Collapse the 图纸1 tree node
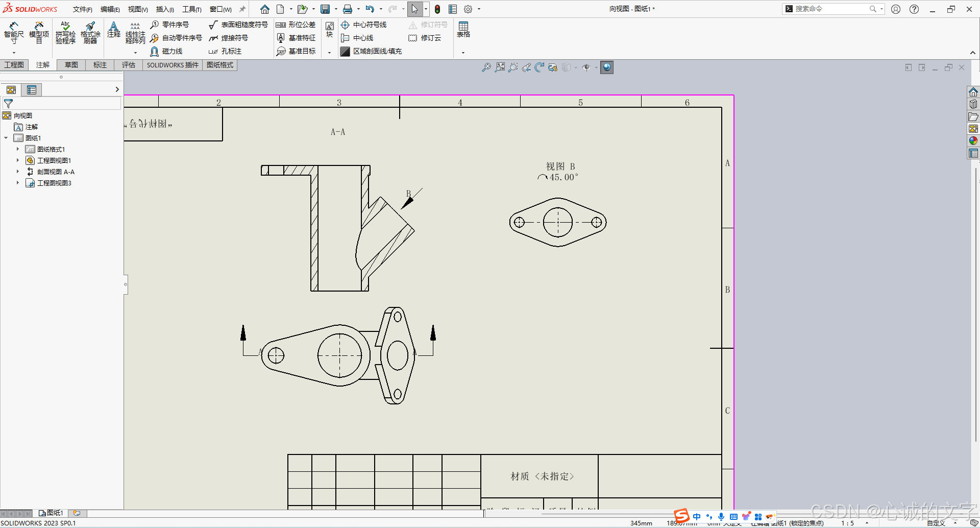This screenshot has width=980, height=528. pyautogui.click(x=6, y=138)
